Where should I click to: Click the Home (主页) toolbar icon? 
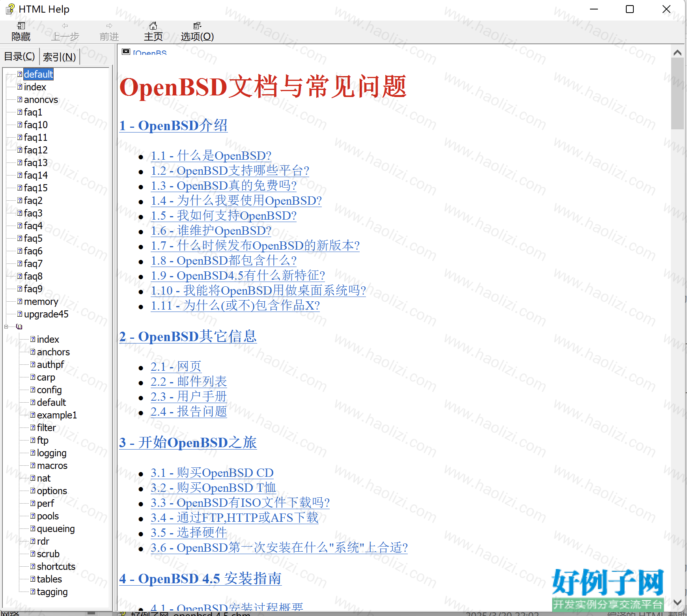[x=153, y=26]
